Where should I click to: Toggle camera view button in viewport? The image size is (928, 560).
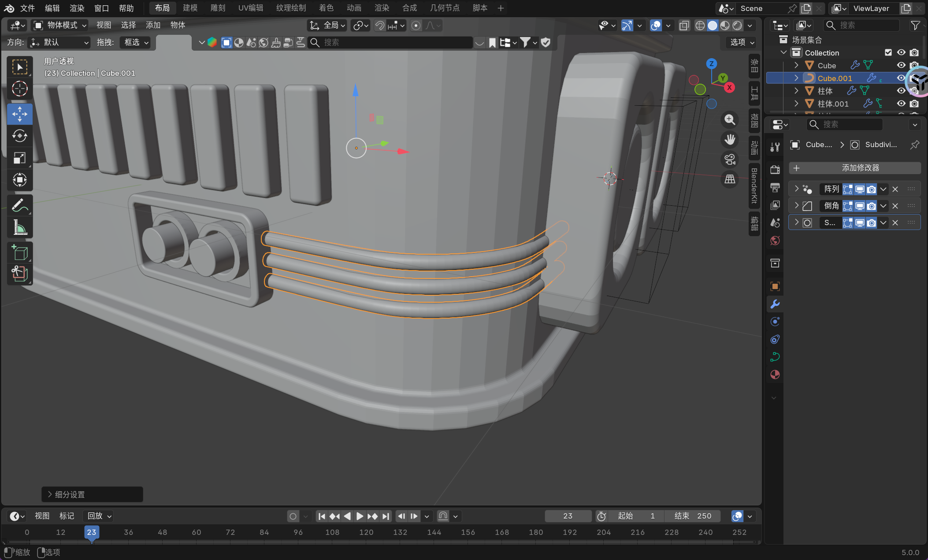730,159
